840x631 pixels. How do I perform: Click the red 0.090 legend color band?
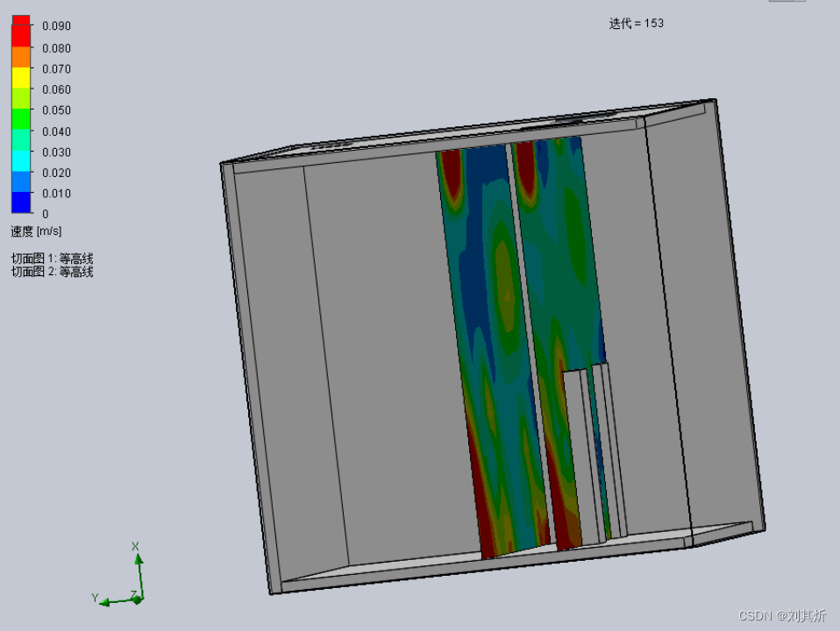pos(21,35)
